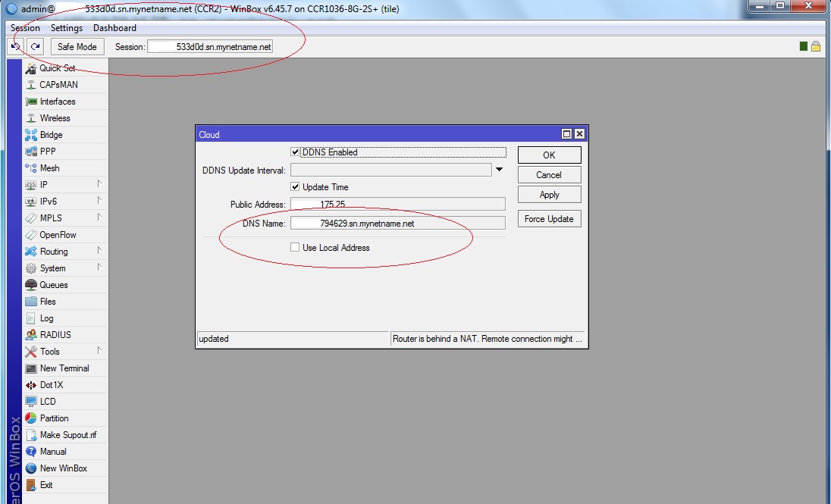
Task: Click the Log page icon
Action: point(31,318)
